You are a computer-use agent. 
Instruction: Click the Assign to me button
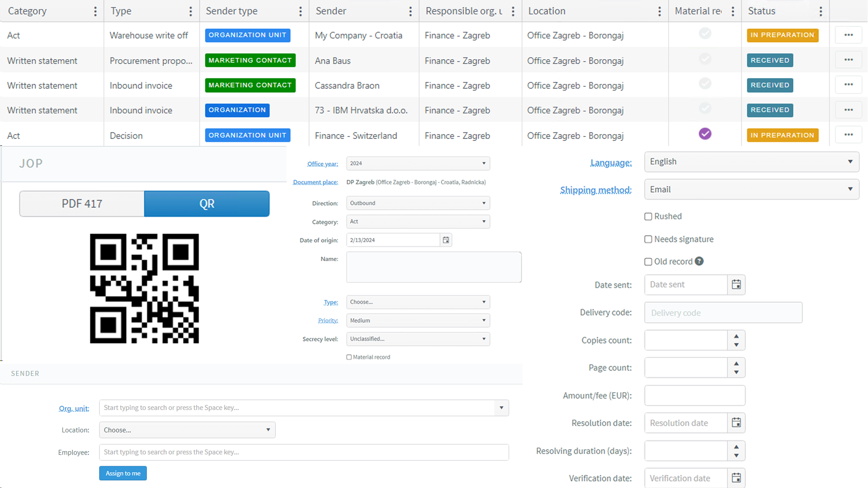pyautogui.click(x=123, y=473)
